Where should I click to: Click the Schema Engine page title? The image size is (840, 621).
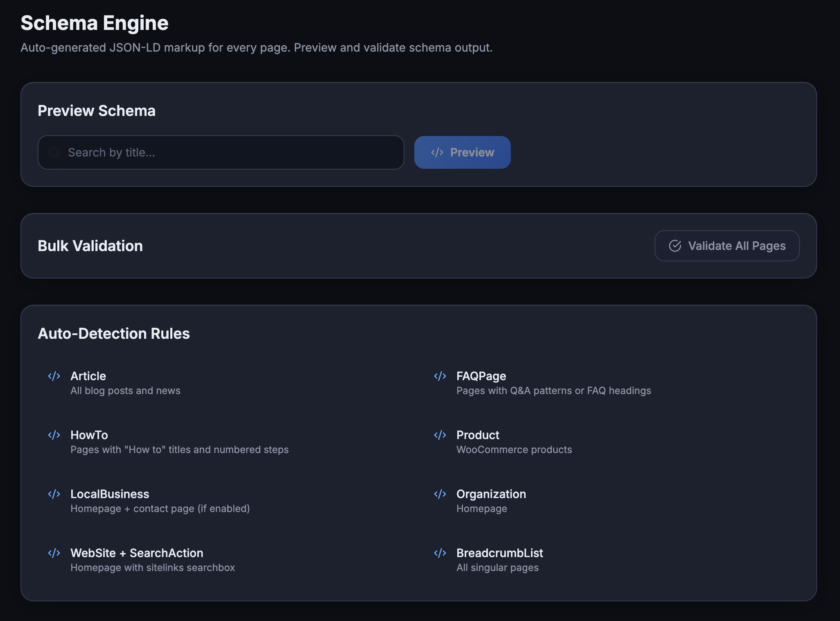click(x=95, y=23)
